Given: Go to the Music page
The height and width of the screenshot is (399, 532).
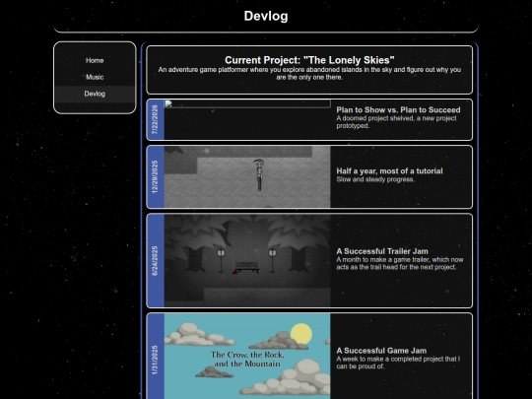Looking at the screenshot, I should pos(95,77).
